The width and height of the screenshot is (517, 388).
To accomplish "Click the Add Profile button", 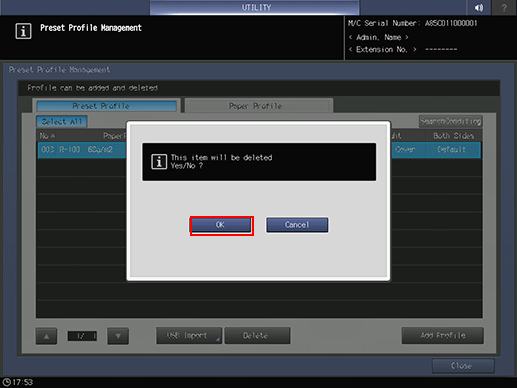I will (x=443, y=335).
